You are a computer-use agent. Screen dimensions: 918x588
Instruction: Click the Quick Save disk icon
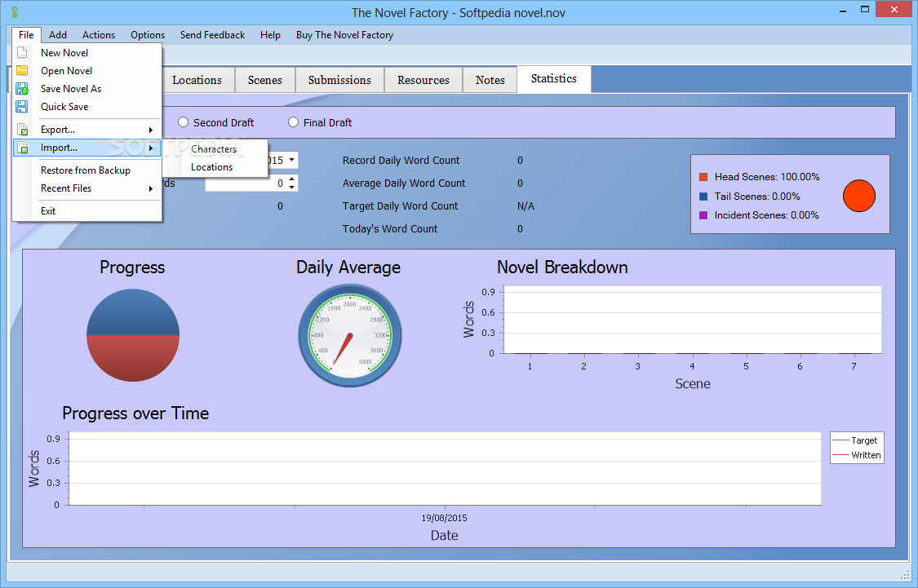click(x=22, y=107)
